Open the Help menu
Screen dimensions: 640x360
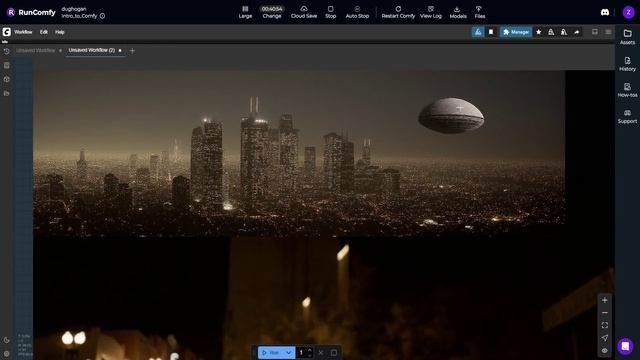60,32
